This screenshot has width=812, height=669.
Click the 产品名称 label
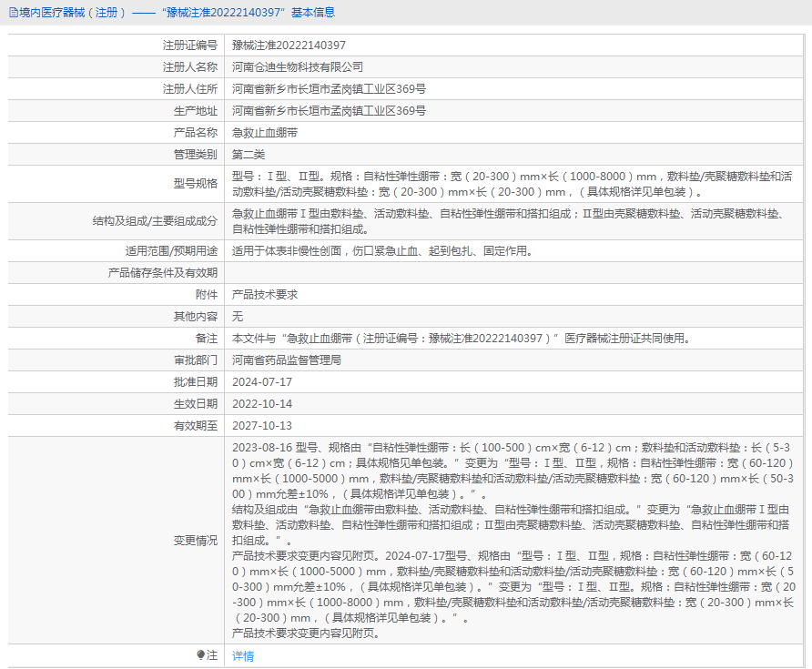click(x=195, y=133)
